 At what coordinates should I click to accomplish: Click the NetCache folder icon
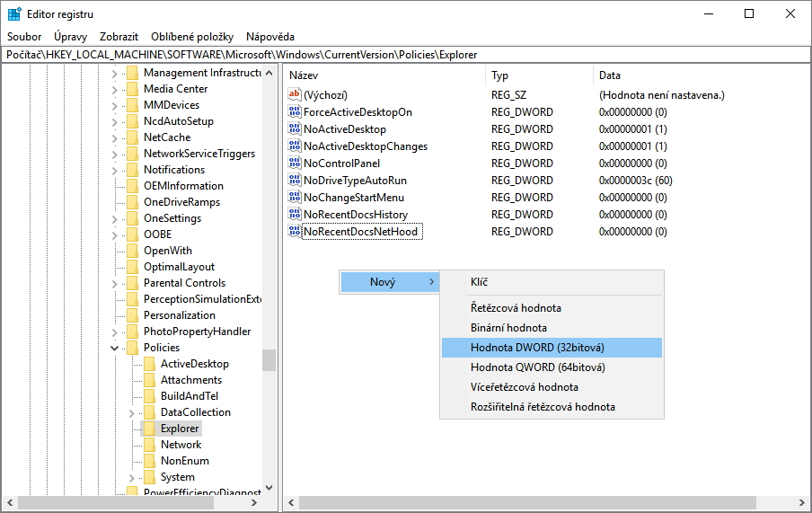[x=133, y=137]
